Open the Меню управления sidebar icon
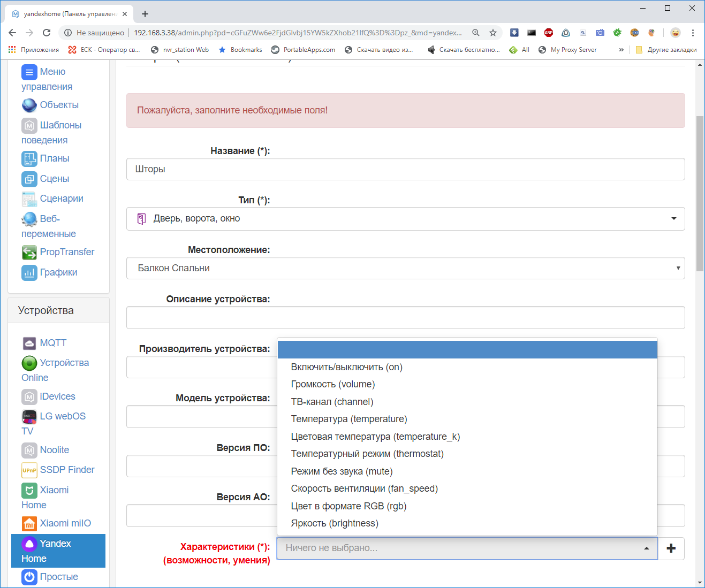Viewport: 705px width, 588px height. 29,72
